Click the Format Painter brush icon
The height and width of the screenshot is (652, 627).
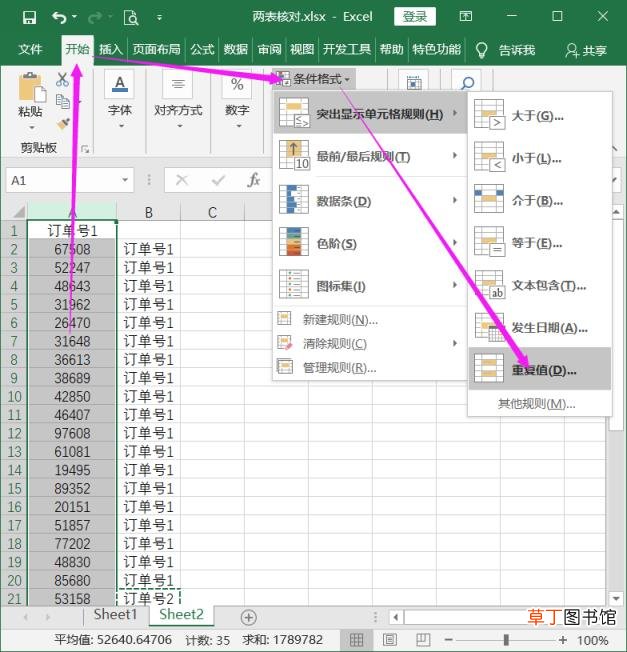click(63, 123)
